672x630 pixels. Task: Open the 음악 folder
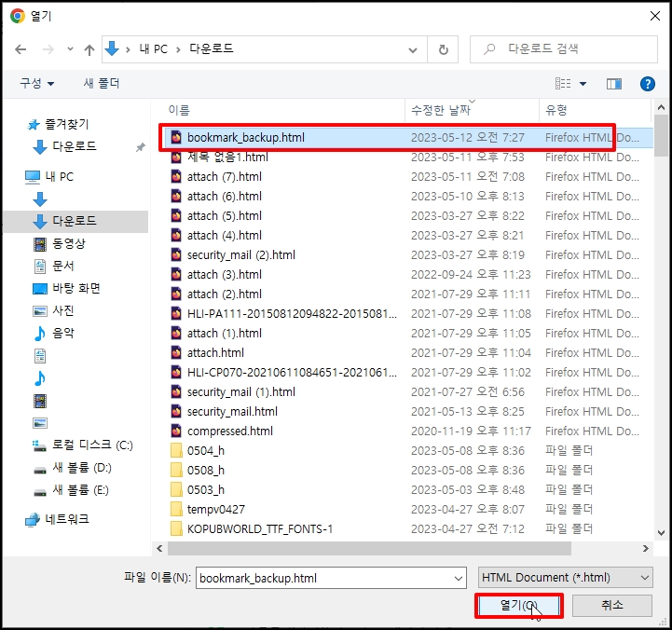tap(54, 333)
